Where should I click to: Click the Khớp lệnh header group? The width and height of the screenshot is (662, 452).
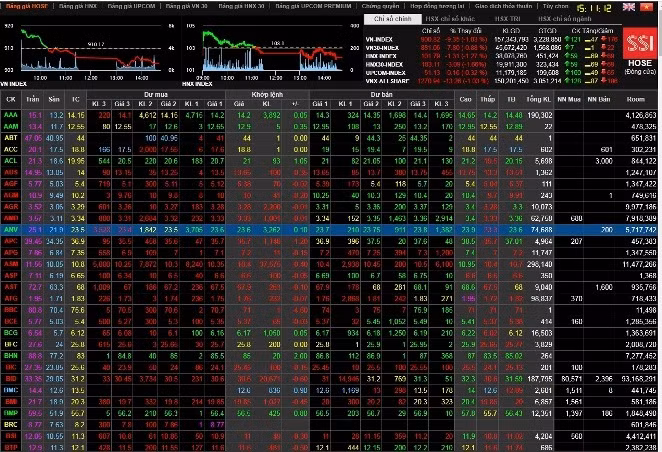(x=267, y=95)
